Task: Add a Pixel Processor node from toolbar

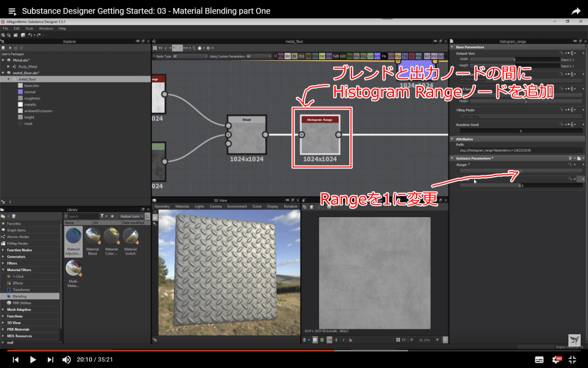Action: (383, 56)
